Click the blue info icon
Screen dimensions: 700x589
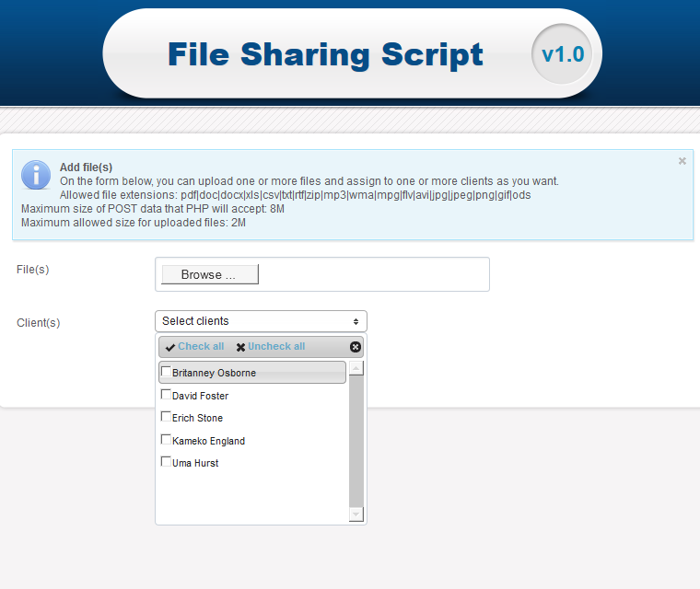[36, 175]
